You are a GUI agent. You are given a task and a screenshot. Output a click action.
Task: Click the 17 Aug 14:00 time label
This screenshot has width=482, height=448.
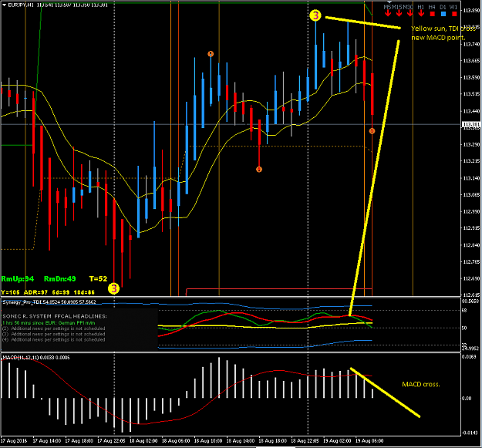coord(47,441)
